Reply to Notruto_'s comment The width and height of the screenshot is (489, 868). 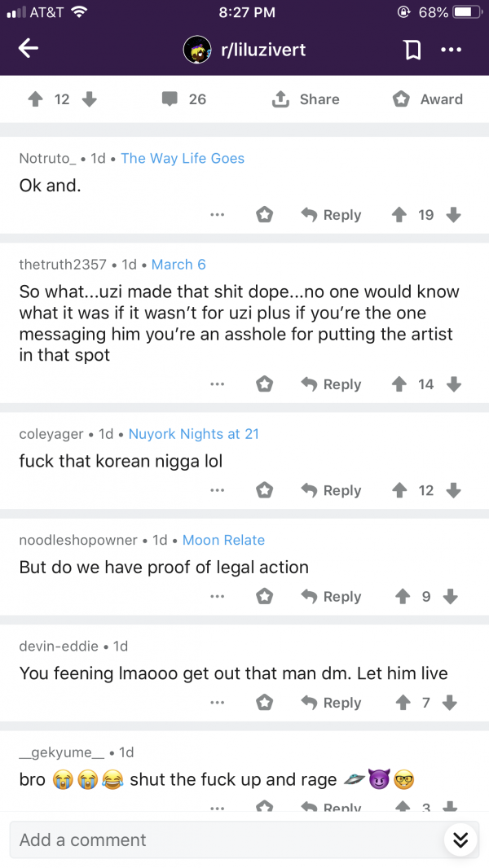click(x=331, y=215)
